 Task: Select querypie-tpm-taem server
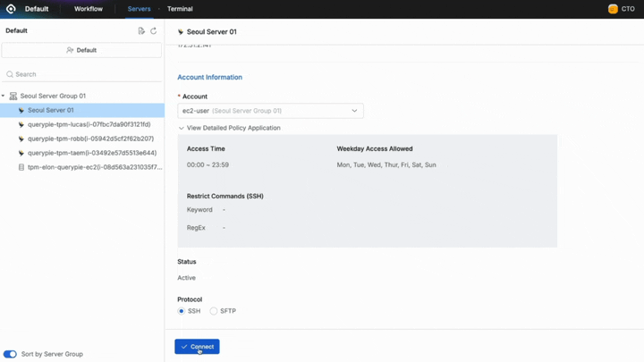click(x=92, y=153)
